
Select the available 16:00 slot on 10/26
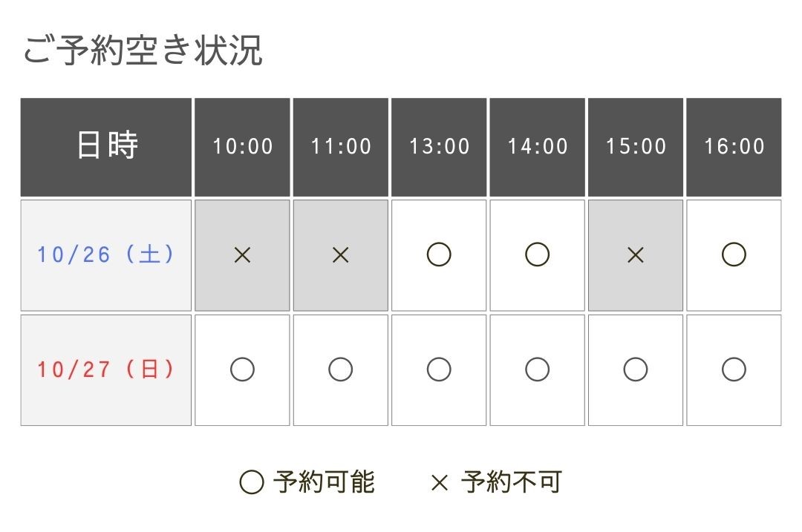734,255
